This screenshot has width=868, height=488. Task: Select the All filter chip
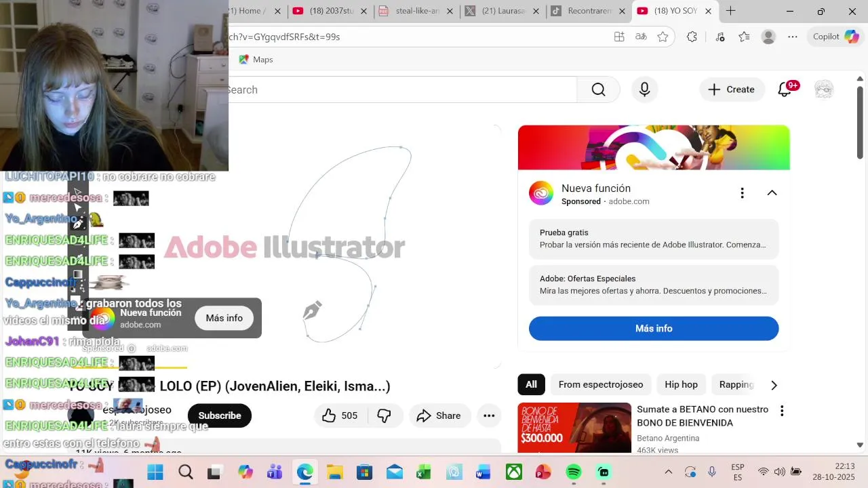(531, 384)
